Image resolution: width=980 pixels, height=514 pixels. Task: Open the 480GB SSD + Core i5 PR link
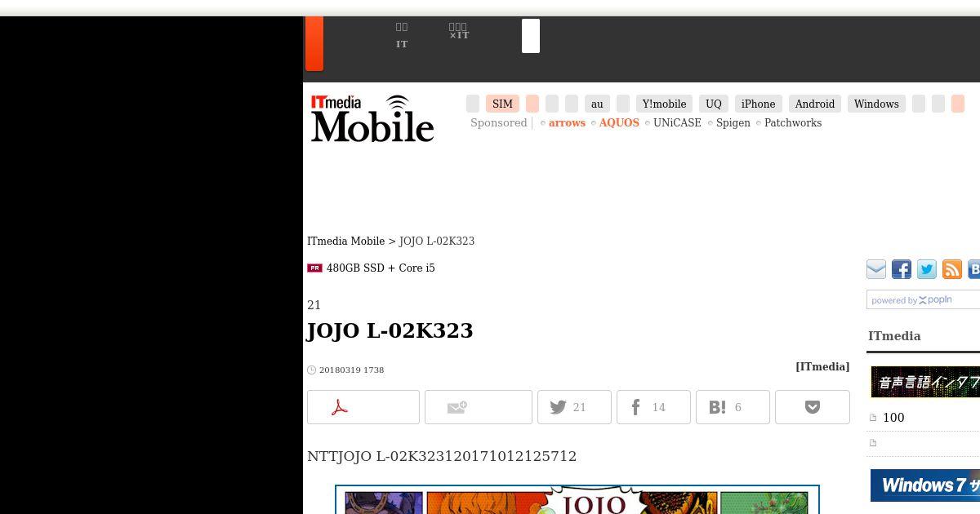coord(381,268)
